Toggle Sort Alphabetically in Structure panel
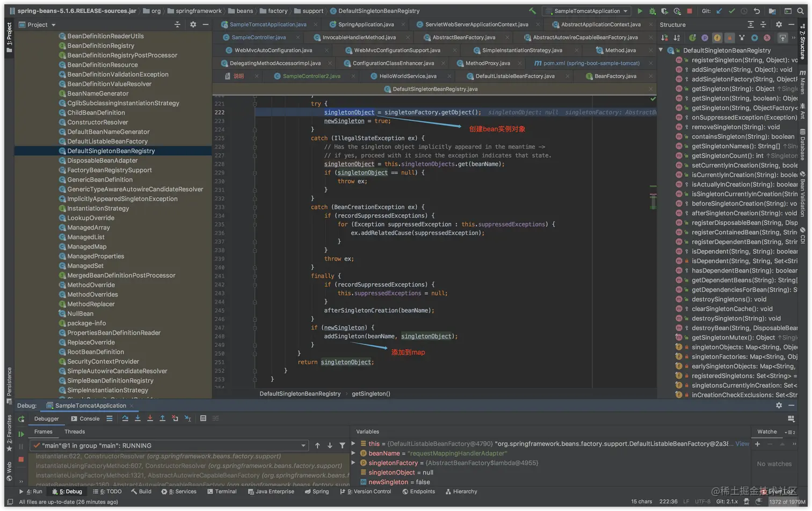The height and width of the screenshot is (511, 812). 677,38
